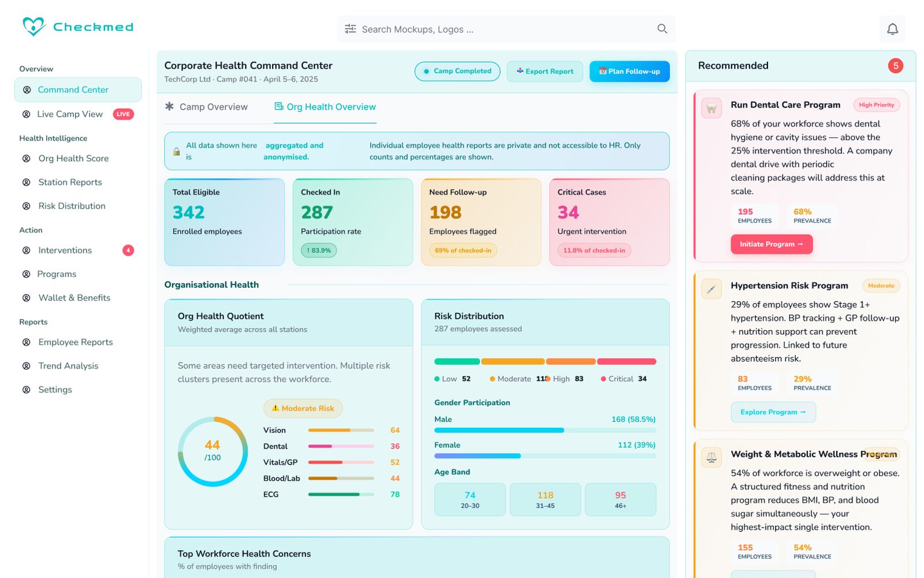Click the search magnifier icon
This screenshot has width=924, height=578.
point(662,29)
